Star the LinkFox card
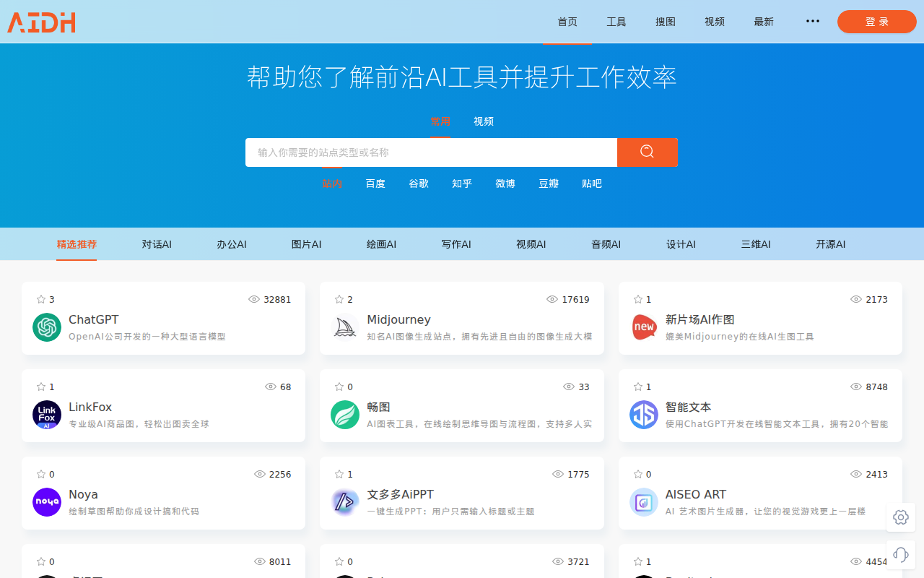924x578 pixels. tap(41, 387)
